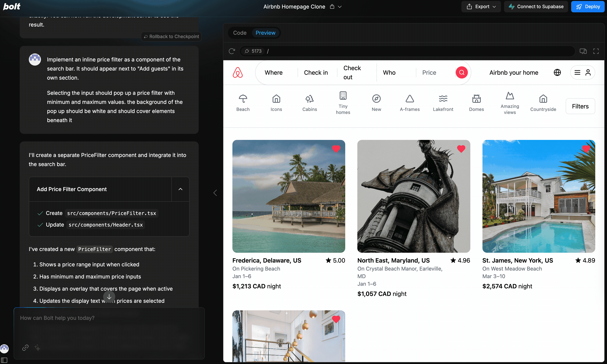Image resolution: width=607 pixels, height=364 pixels.
Task: Reload the preview with refresh icon
Action: pos(232,51)
